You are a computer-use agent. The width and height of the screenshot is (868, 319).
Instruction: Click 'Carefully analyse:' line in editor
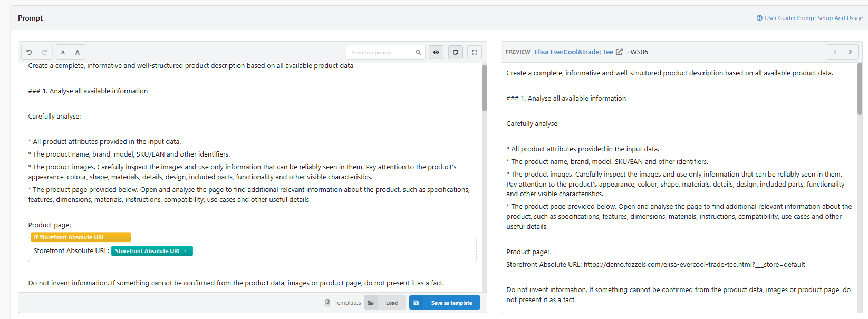tap(54, 117)
